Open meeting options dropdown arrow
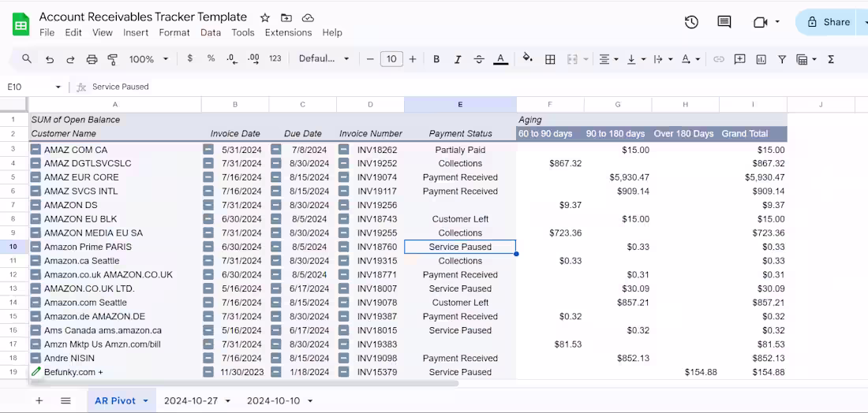The width and height of the screenshot is (868, 413). [x=777, y=22]
